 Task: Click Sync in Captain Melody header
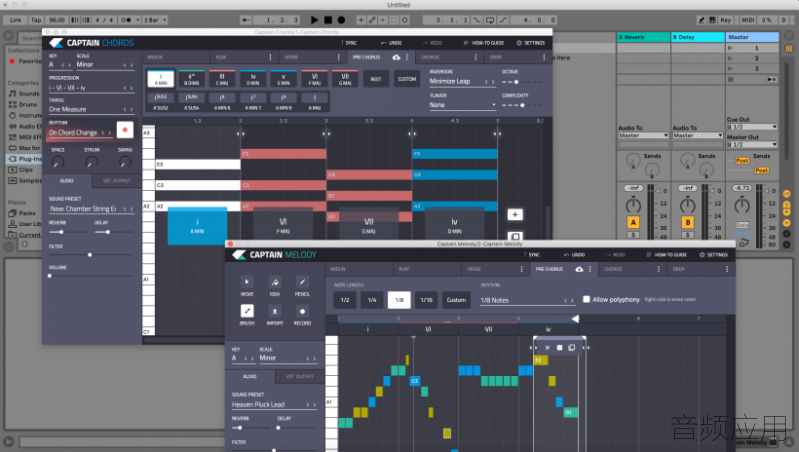click(x=531, y=255)
